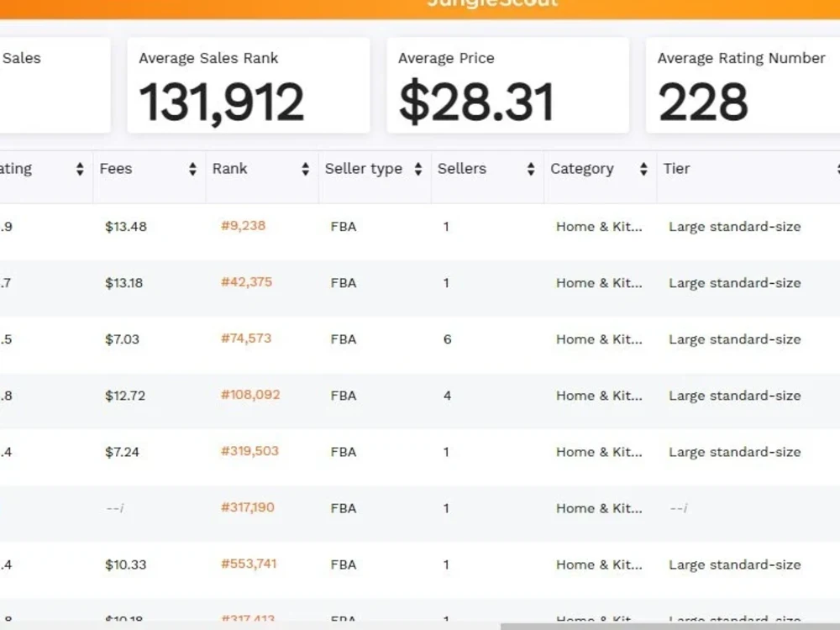Screen dimensions: 840x630
Task: Click the Average Sales Rank value 131,912
Action: (221, 102)
